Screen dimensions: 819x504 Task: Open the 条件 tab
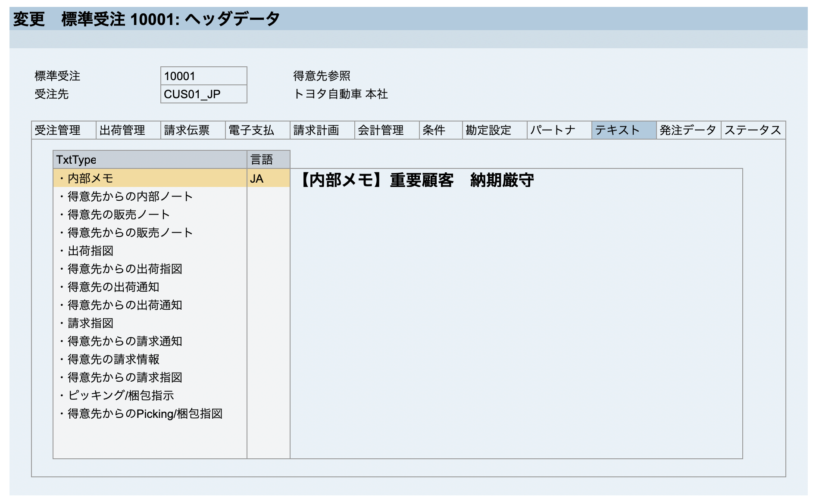[434, 131]
